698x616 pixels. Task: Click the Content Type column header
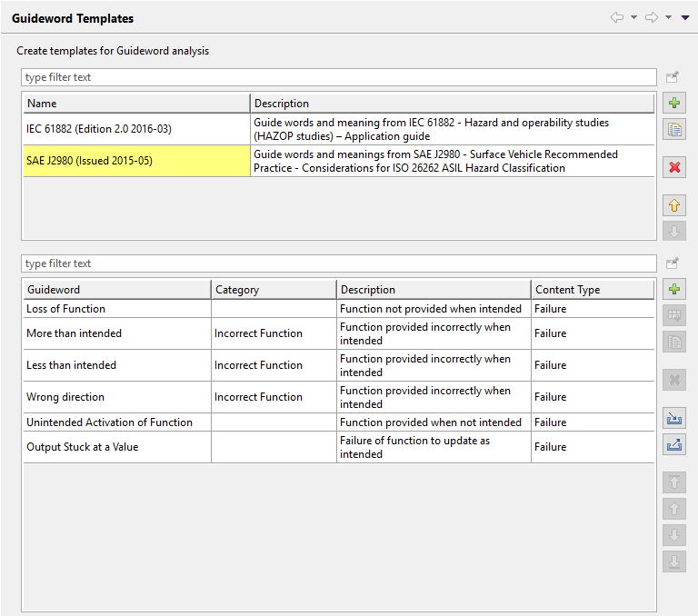pos(591,290)
